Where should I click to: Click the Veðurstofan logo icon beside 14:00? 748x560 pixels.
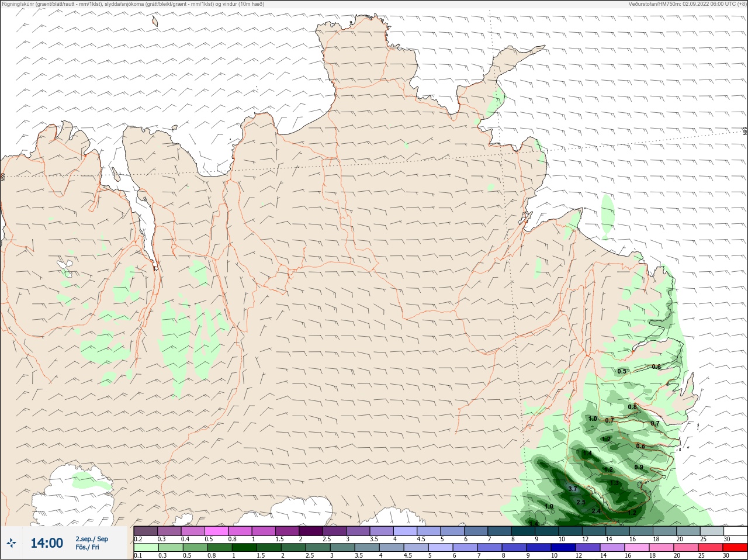(11, 543)
